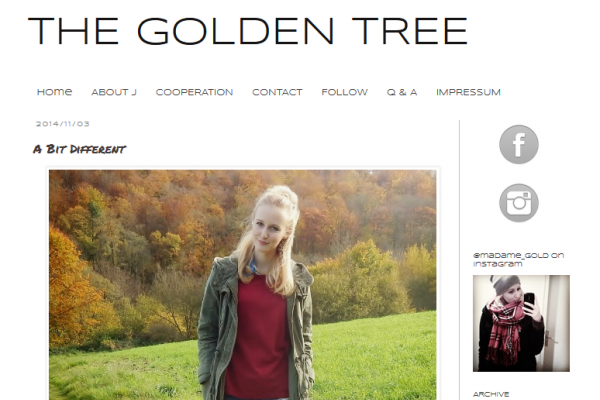600x400 pixels.
Task: Open the Q & A page
Action: point(402,92)
